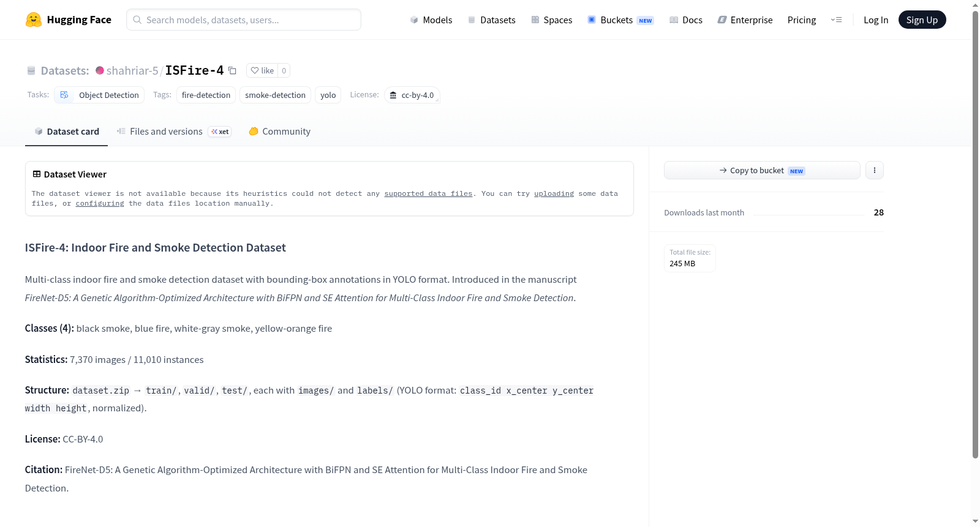
Task: Click the 'Statistics:' label
Action: pos(46,359)
